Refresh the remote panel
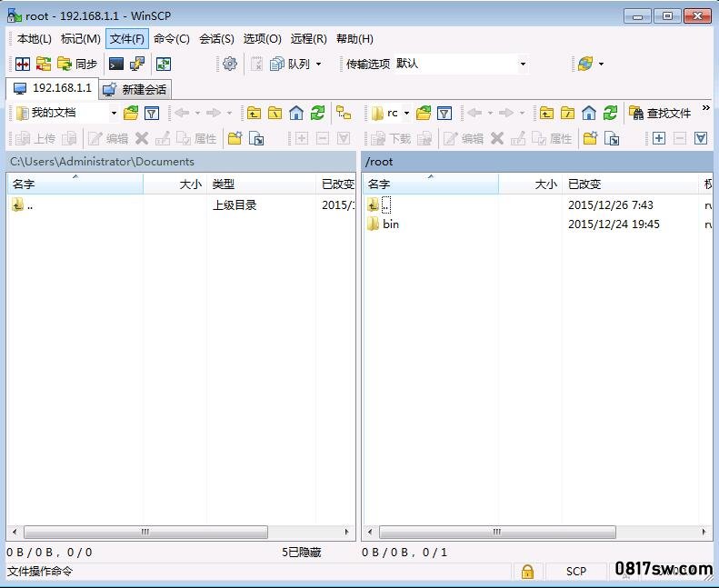Screen dimensions: 719x588 pos(610,113)
